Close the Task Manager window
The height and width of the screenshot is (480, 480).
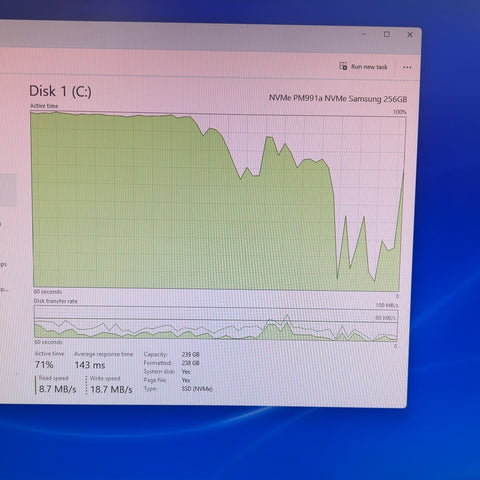pyautogui.click(x=410, y=35)
